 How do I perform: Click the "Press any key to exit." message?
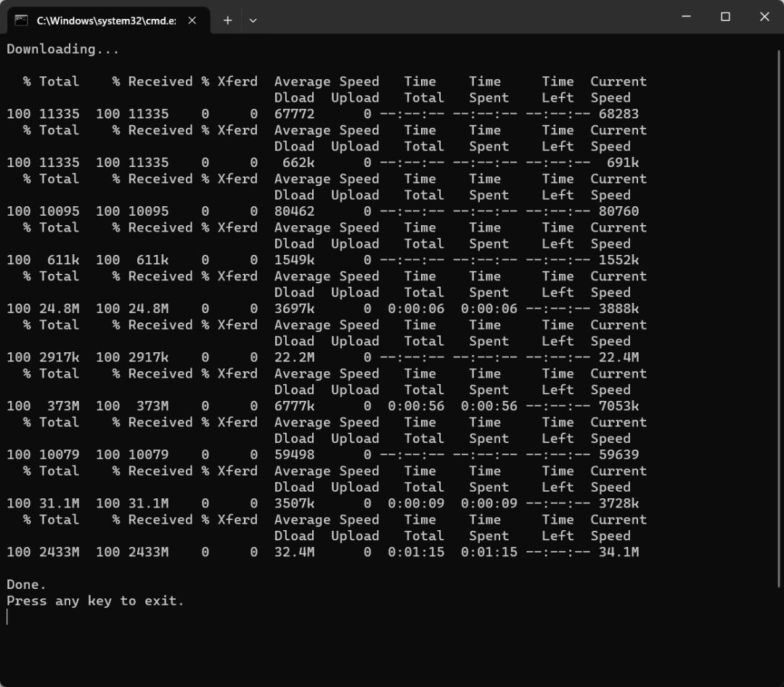pos(95,601)
